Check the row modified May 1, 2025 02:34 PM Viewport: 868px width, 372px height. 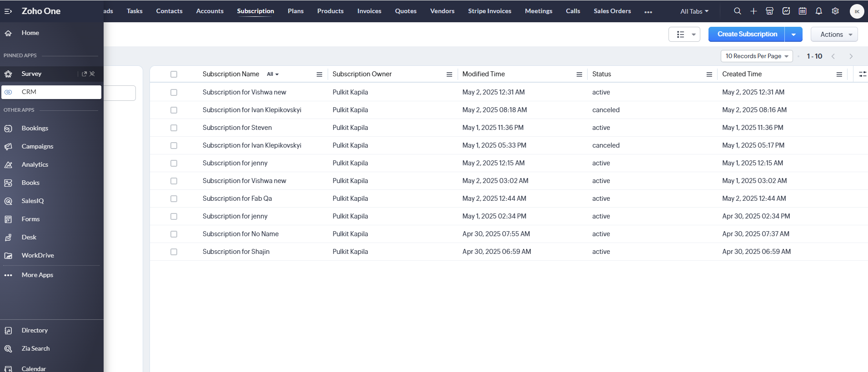[x=174, y=216]
